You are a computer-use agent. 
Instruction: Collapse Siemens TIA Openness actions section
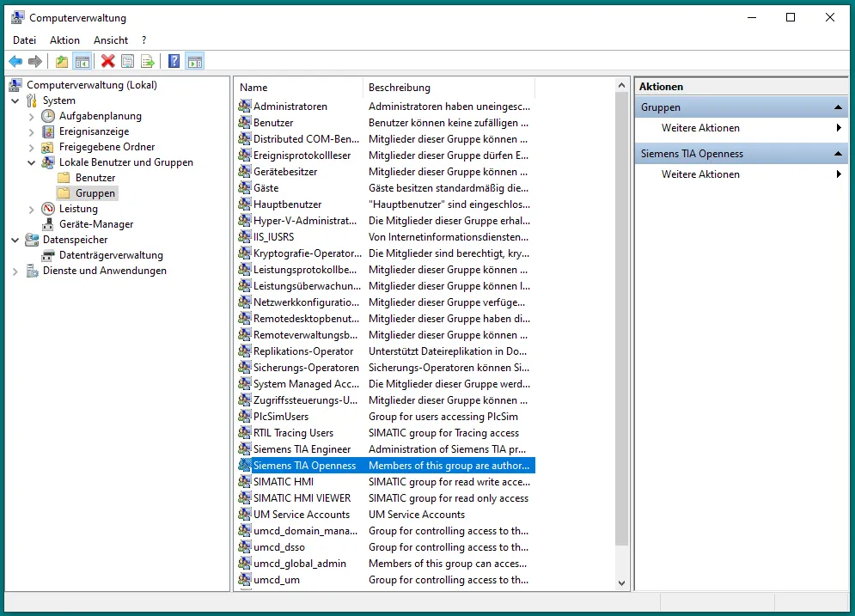(x=838, y=154)
